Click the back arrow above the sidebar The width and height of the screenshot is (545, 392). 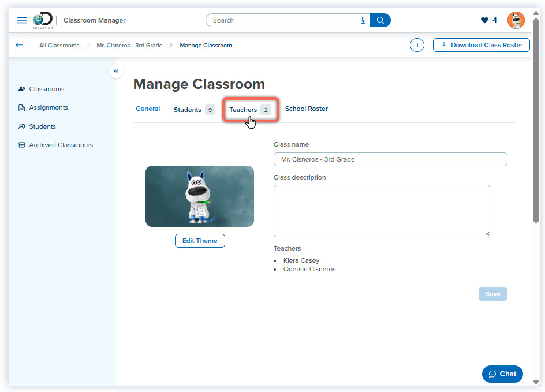[x=19, y=44]
